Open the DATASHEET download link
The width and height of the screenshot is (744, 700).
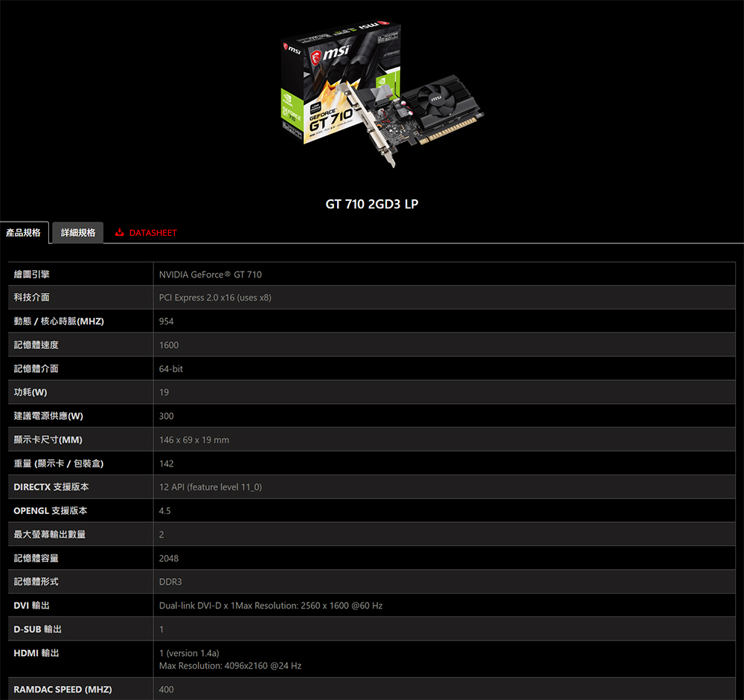[x=146, y=233]
